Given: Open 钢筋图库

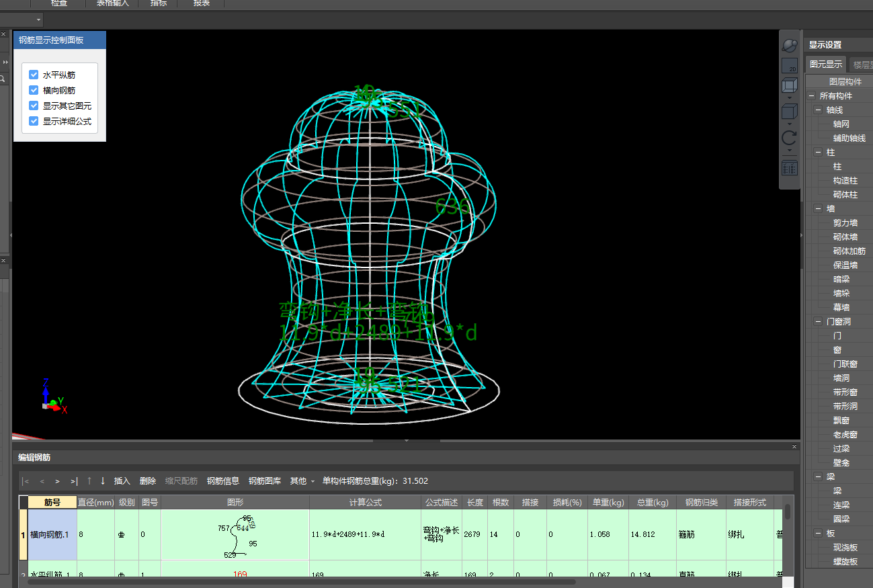Looking at the screenshot, I should [x=265, y=481].
